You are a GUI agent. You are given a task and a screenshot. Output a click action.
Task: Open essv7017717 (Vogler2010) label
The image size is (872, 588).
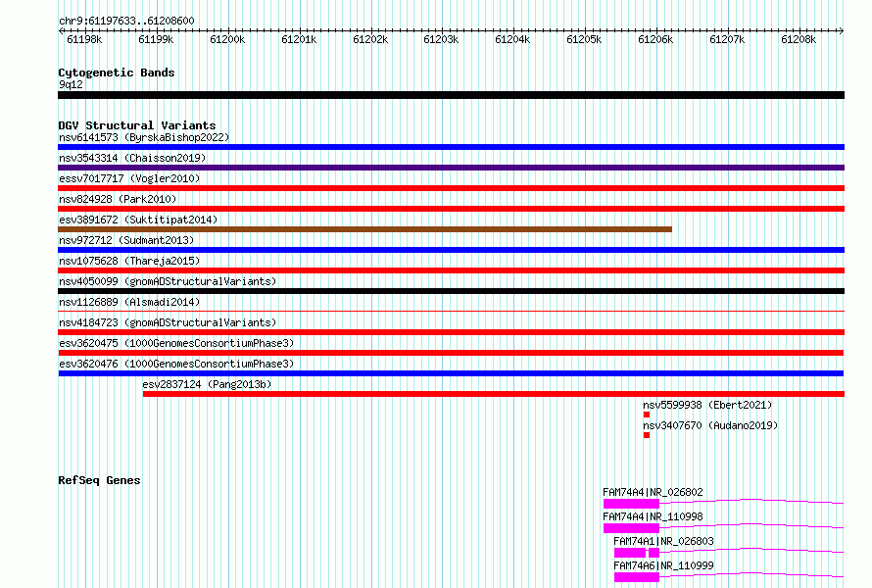coord(129,178)
